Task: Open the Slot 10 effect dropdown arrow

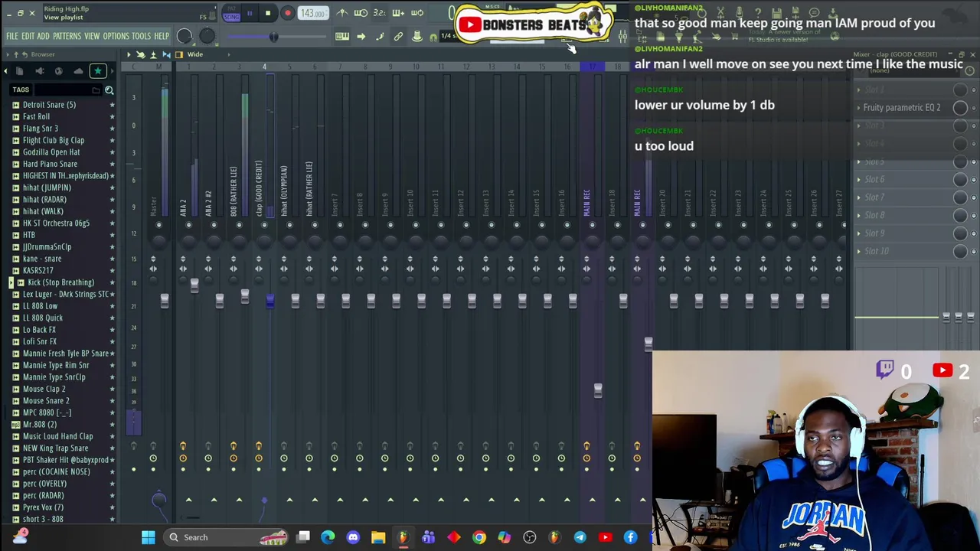Action: (858, 251)
